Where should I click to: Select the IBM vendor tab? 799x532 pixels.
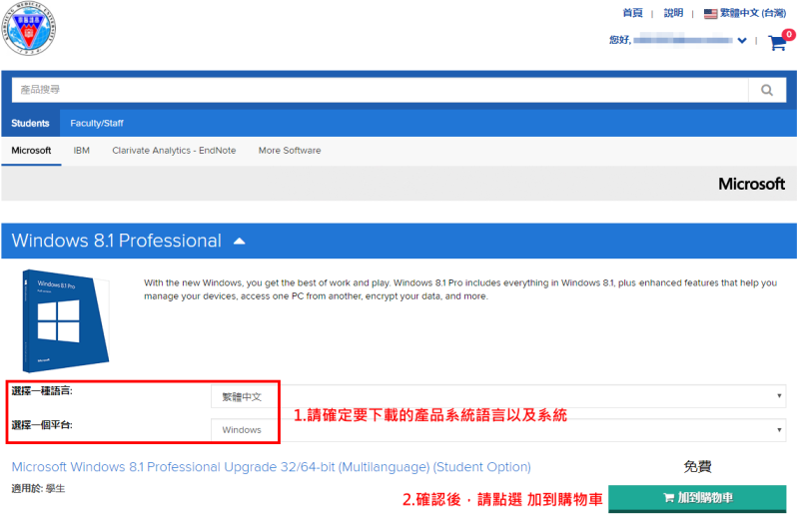[x=82, y=151]
